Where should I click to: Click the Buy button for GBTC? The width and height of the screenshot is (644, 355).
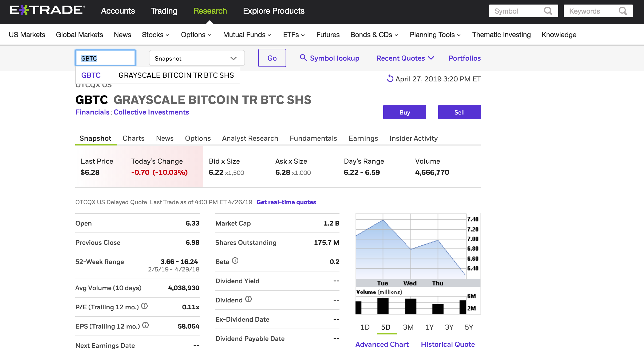click(x=405, y=112)
